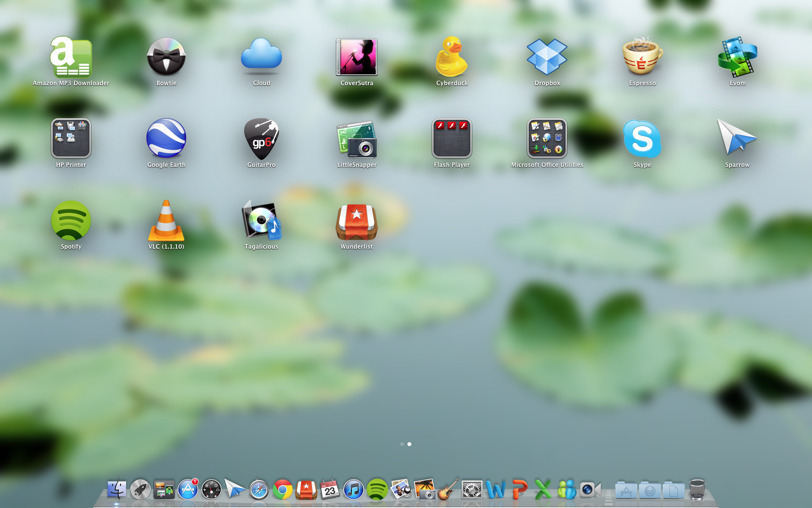This screenshot has width=812, height=508.
Task: Open the Microsoft Office Utilities folder
Action: pos(547,138)
